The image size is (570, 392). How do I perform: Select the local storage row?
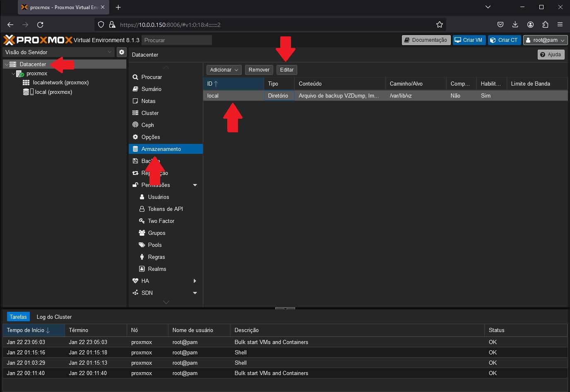coord(385,96)
